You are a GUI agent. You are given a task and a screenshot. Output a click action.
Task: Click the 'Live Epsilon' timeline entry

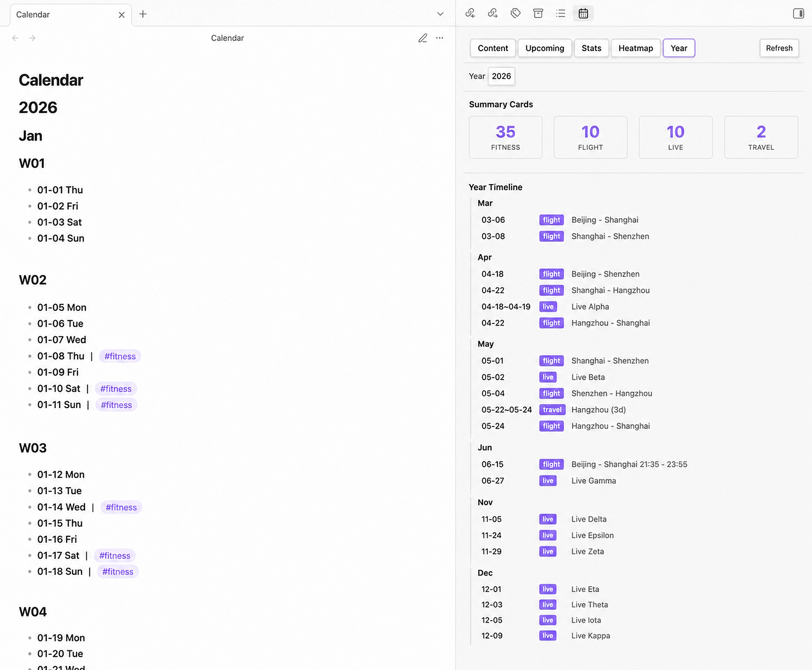592,535
